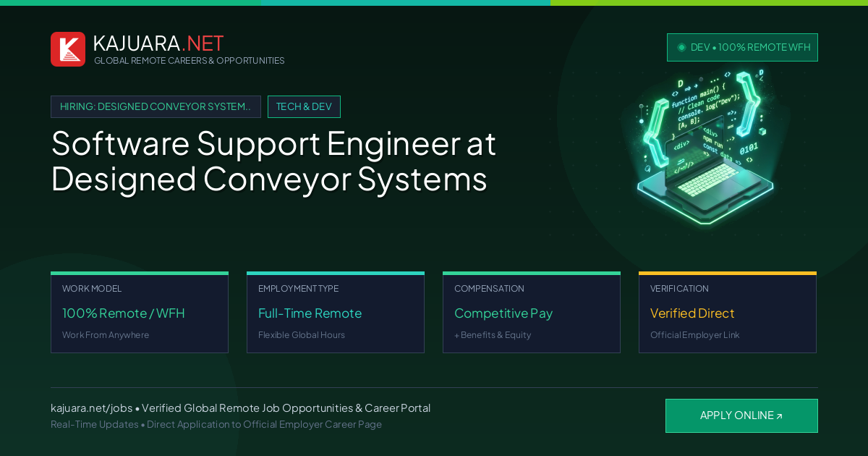Image resolution: width=868 pixels, height=456 pixels.
Task: Click the Flexible Global Hours caption
Action: coord(302,335)
